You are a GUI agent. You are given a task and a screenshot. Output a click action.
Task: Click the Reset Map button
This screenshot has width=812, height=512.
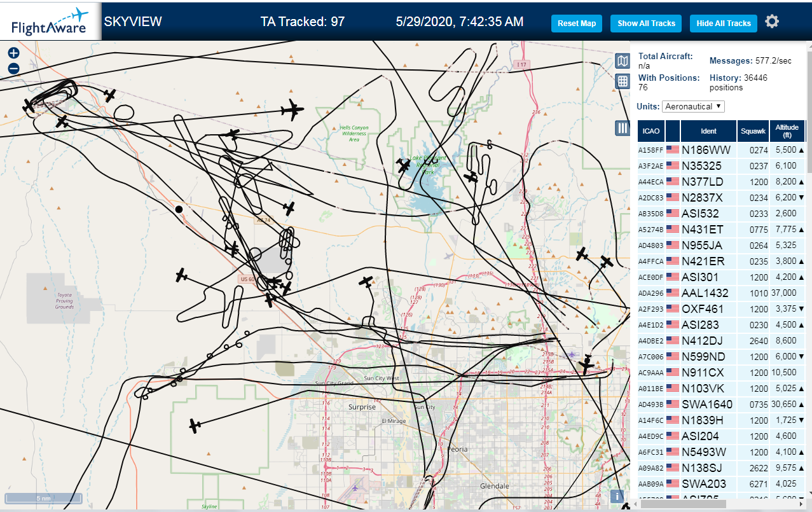[577, 24]
